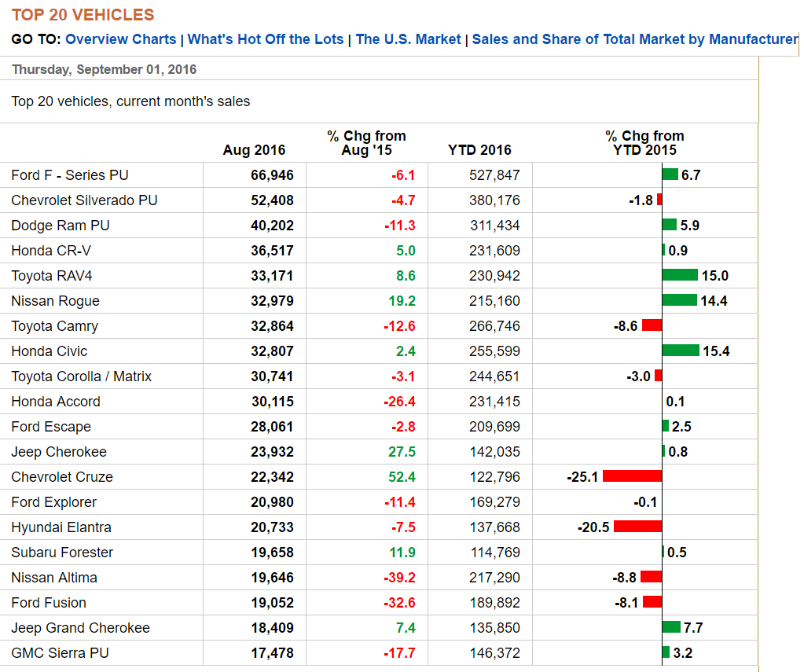The image size is (804, 672).
Task: Click Subaru Forester sales value 19,658
Action: click(x=272, y=552)
